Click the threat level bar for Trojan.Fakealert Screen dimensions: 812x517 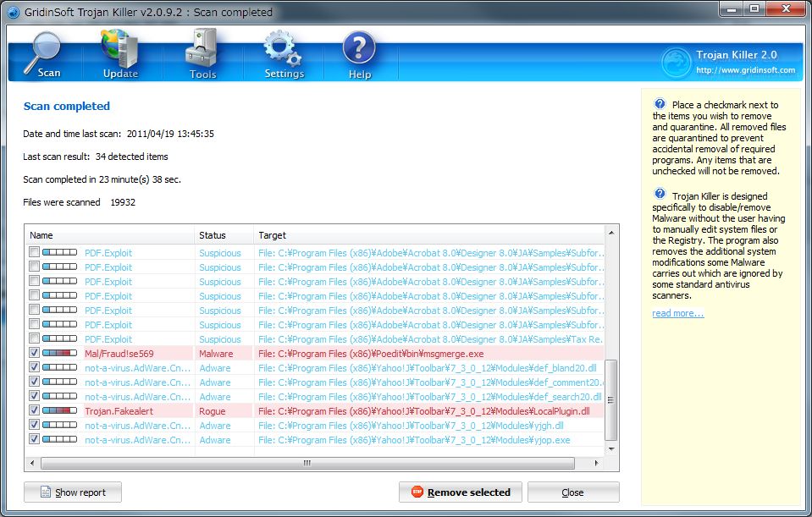click(x=59, y=411)
